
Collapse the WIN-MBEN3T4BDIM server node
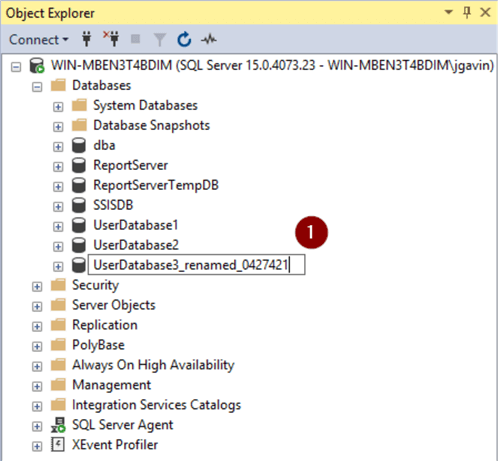16,67
